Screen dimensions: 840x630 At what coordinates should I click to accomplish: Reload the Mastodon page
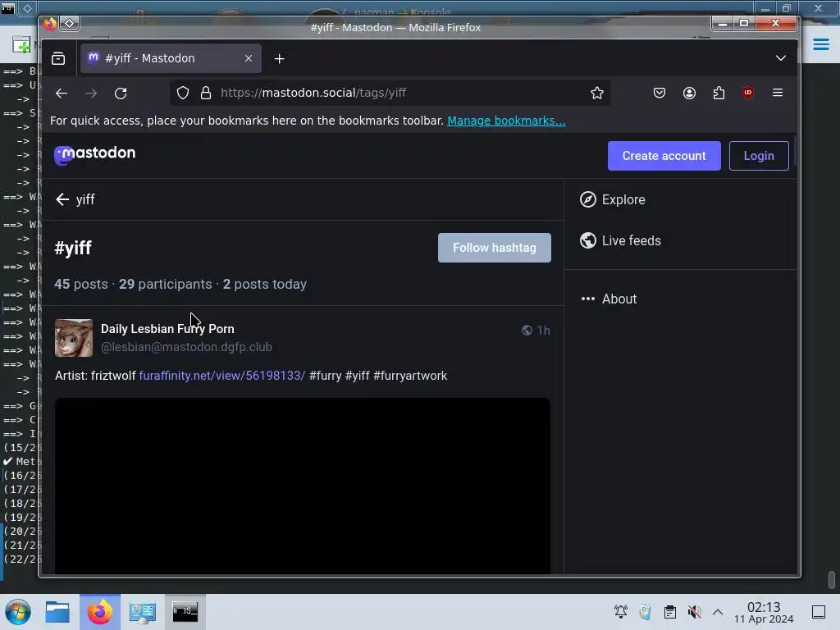pyautogui.click(x=121, y=94)
